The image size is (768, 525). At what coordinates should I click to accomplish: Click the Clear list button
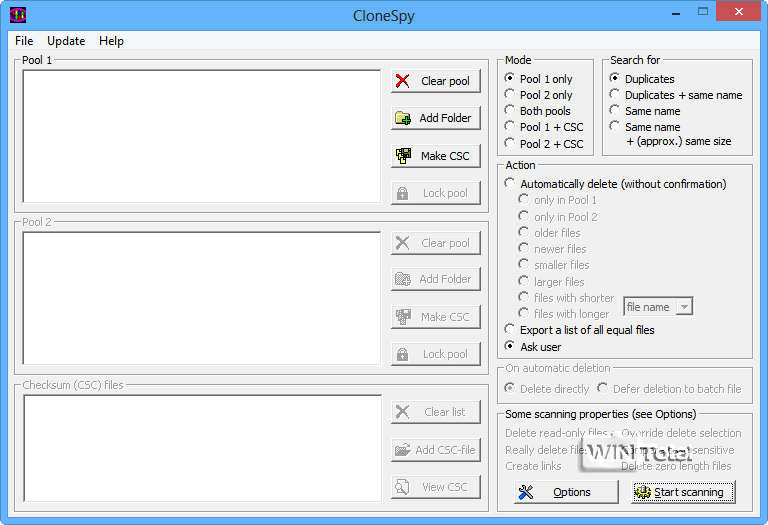[x=435, y=412]
